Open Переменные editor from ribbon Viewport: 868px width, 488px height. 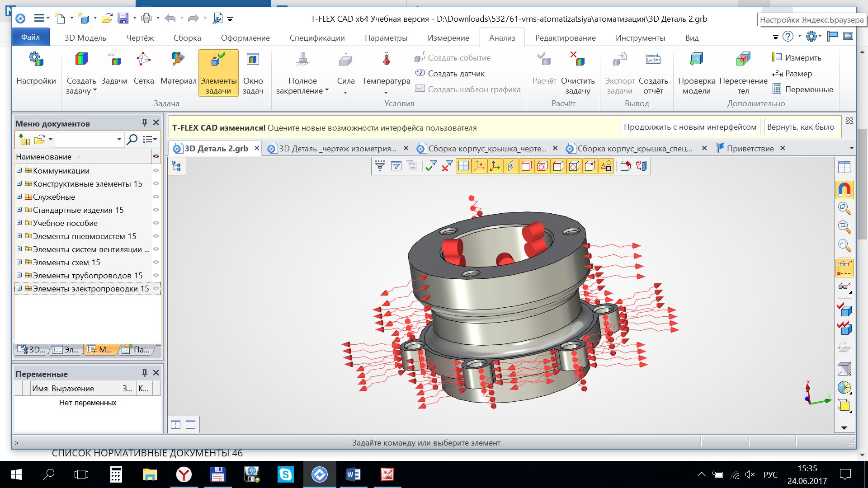802,89
